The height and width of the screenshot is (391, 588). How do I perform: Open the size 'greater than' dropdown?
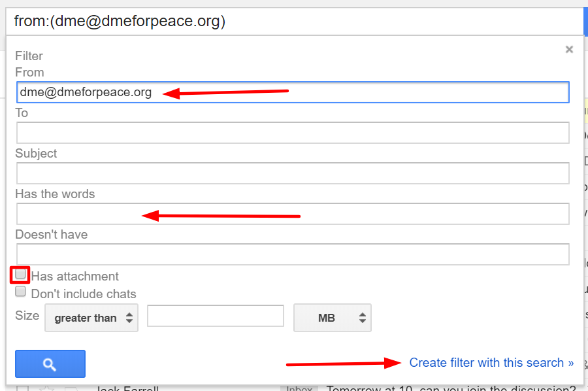(91, 318)
